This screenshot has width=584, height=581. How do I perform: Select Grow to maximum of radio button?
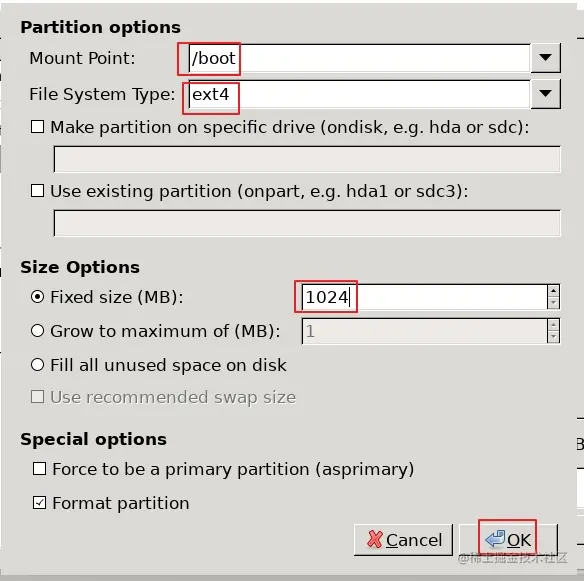tap(38, 331)
